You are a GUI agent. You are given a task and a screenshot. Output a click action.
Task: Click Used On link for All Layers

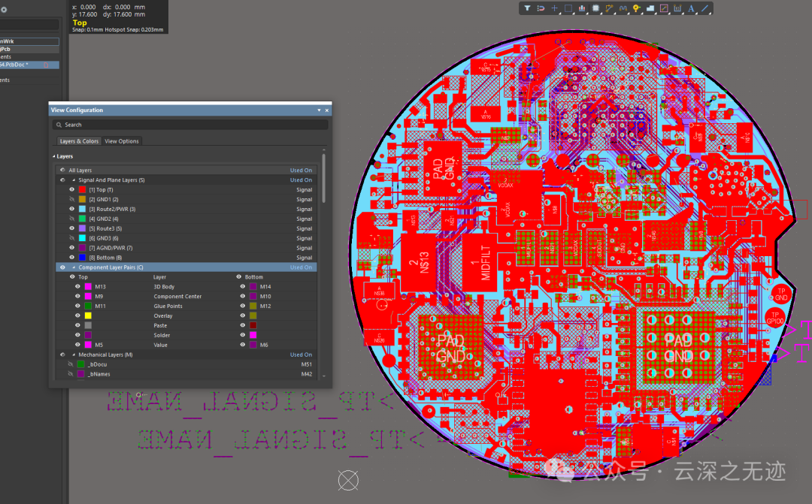301,171
